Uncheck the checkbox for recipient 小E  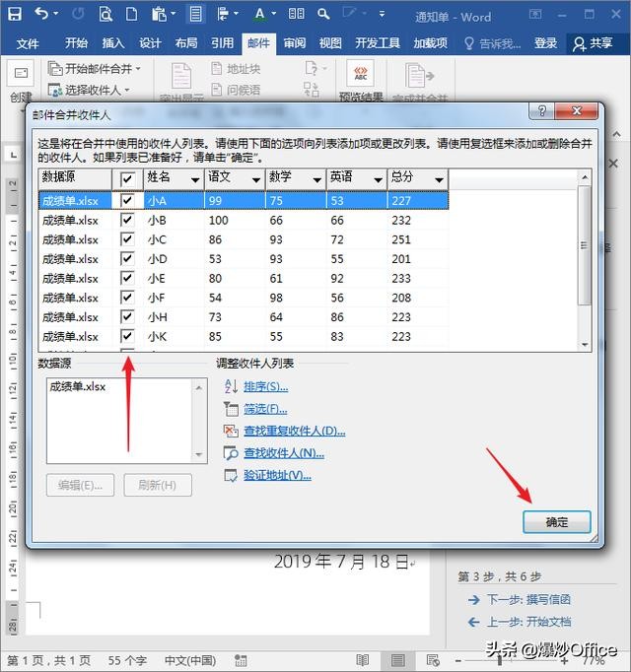coord(127,278)
